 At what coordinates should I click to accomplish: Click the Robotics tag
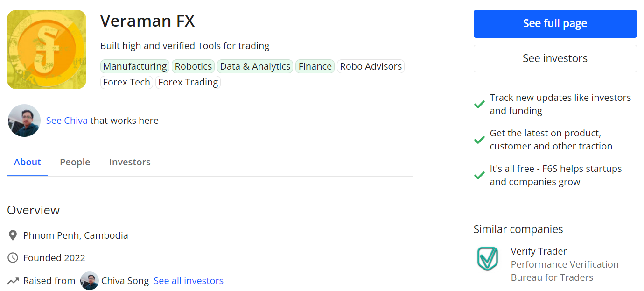tap(193, 66)
